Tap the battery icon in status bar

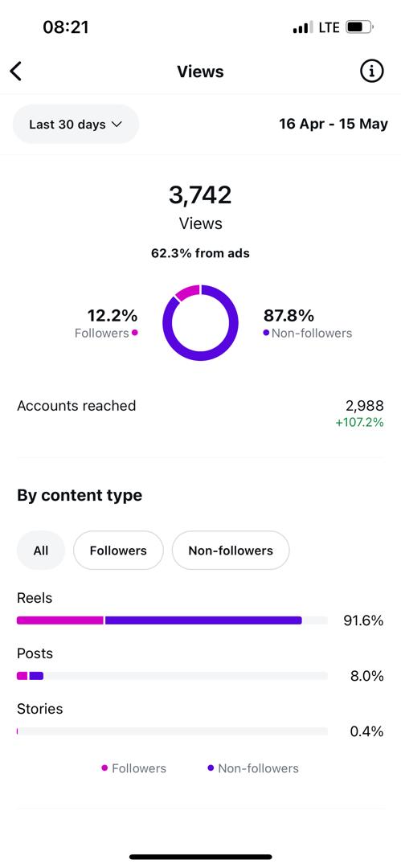tap(359, 27)
